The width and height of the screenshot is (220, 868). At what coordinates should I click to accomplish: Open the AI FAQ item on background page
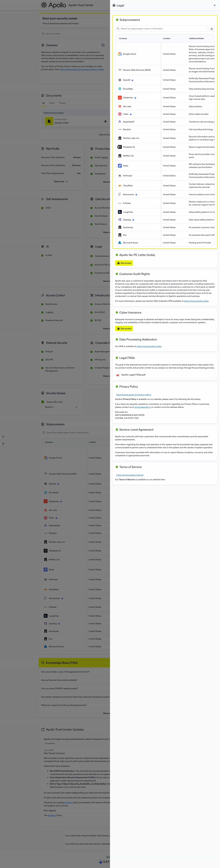click(49, 255)
